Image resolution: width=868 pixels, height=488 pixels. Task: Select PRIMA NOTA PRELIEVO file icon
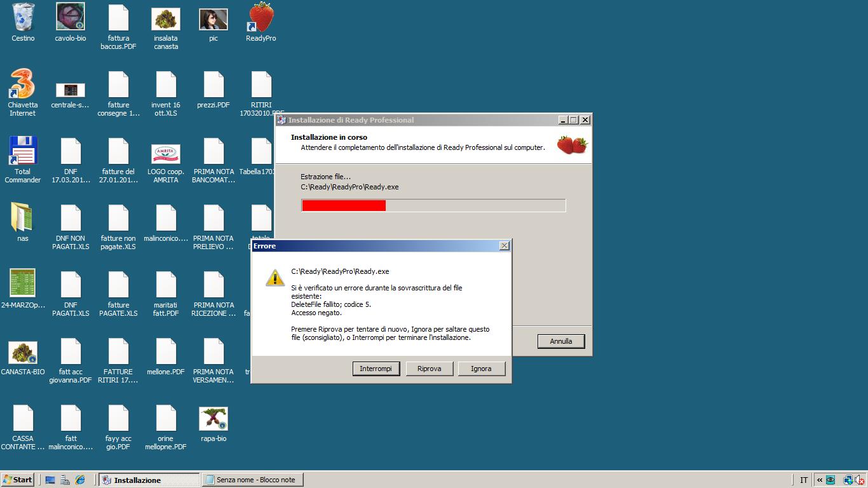coord(214,217)
